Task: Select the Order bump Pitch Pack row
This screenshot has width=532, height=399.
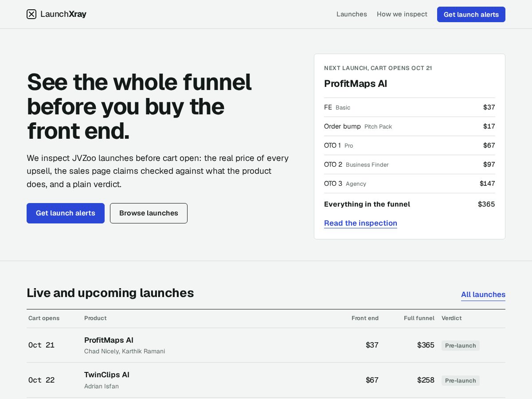Action: pos(410,126)
